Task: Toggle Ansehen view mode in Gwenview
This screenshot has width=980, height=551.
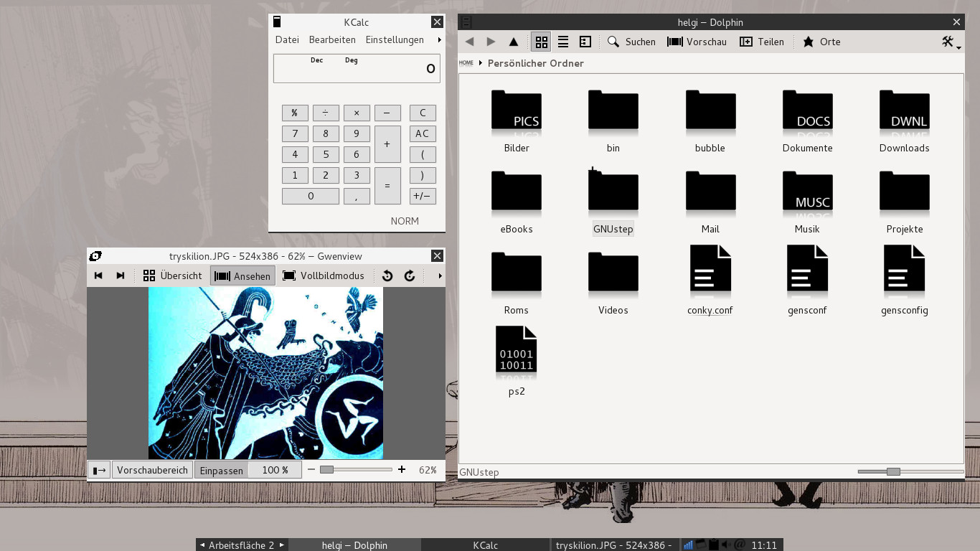Action: [242, 275]
